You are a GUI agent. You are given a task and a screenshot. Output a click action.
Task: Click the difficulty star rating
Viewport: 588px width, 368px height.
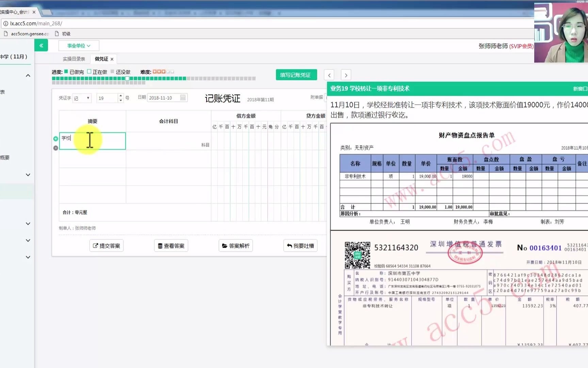pyautogui.click(x=163, y=72)
